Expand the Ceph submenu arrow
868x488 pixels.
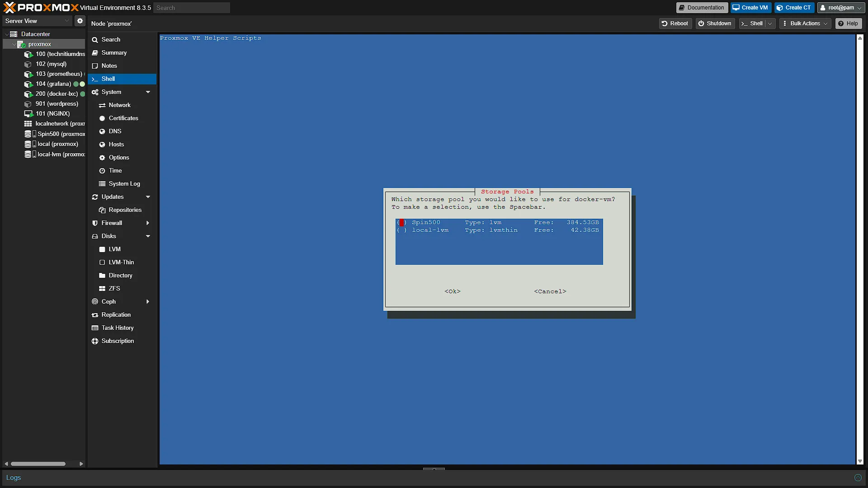tap(148, 302)
